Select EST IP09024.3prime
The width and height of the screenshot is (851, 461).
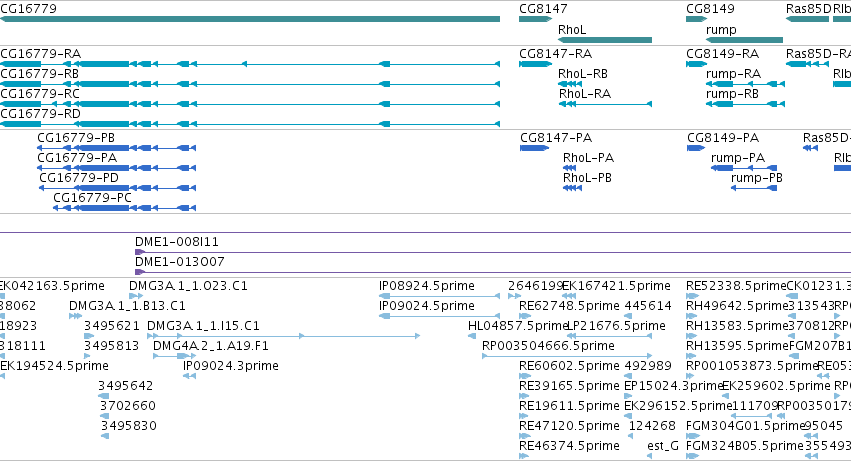pyautogui.click(x=189, y=376)
